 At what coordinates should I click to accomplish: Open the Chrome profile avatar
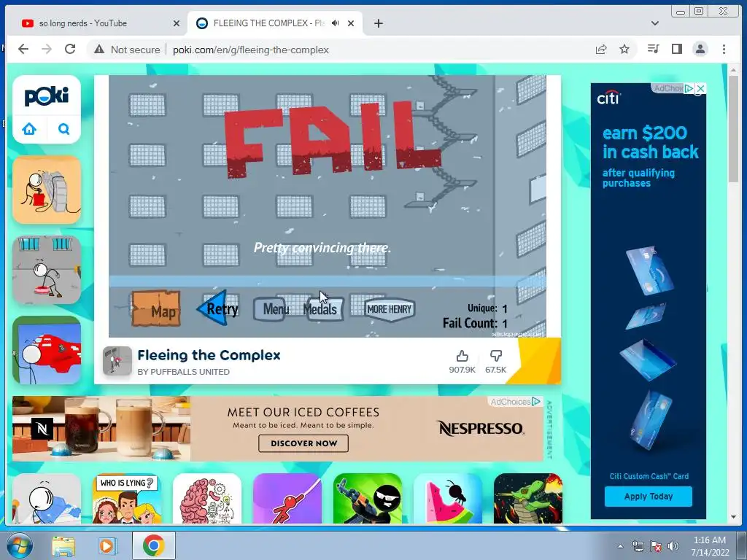tap(700, 49)
